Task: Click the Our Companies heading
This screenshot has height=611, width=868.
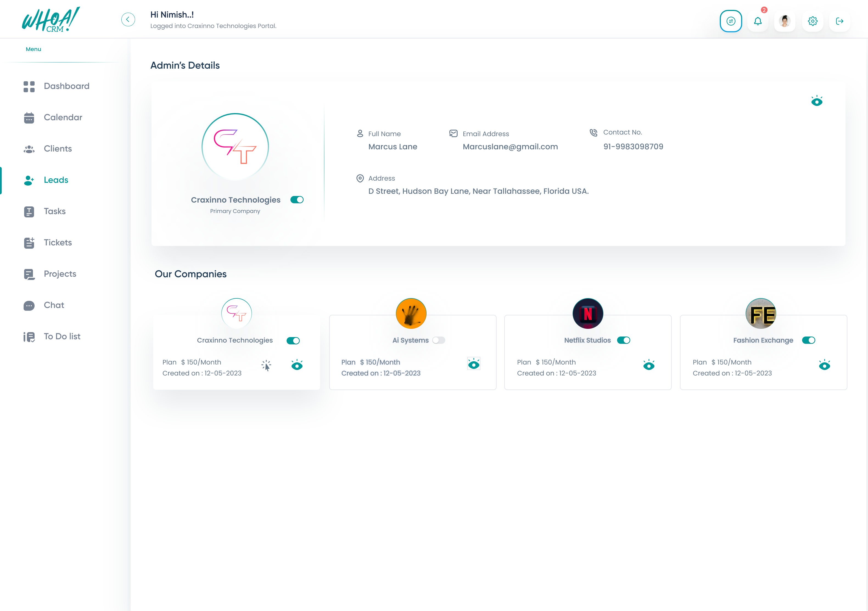Action: click(x=191, y=274)
